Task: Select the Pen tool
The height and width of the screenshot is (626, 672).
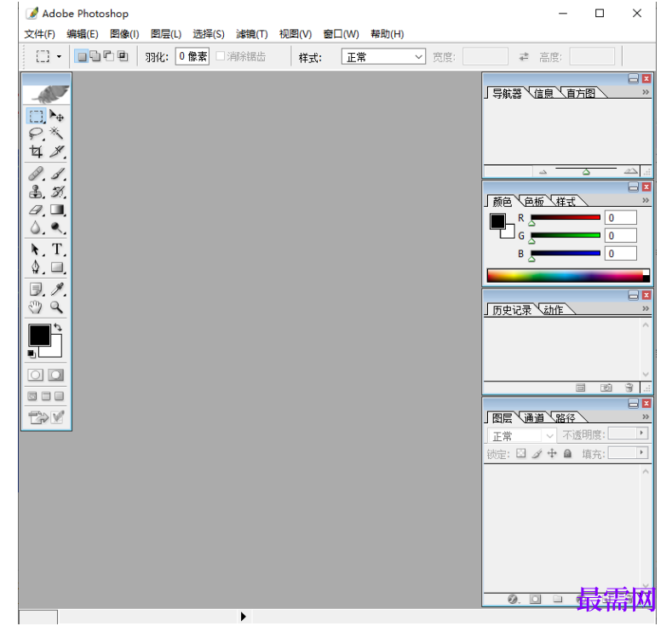Action: pyautogui.click(x=36, y=267)
